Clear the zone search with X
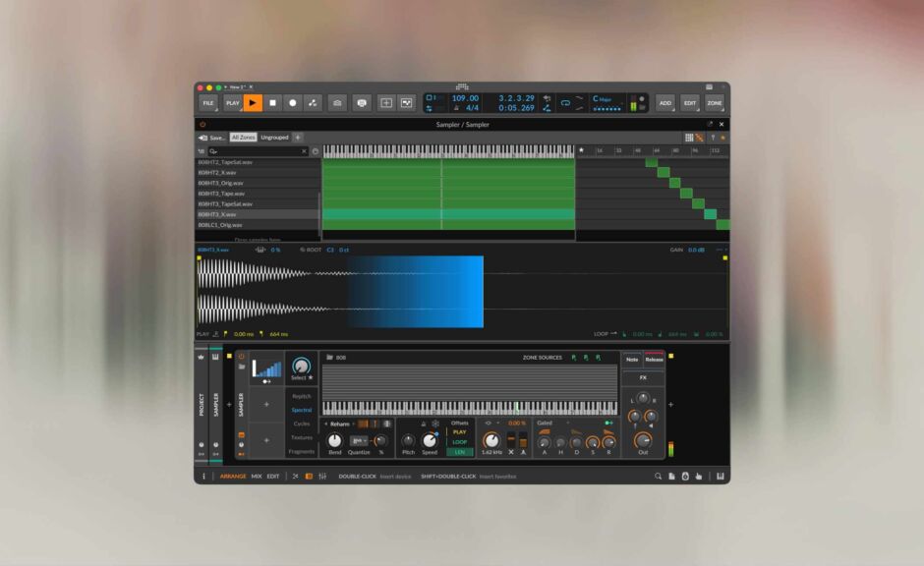 (304, 151)
